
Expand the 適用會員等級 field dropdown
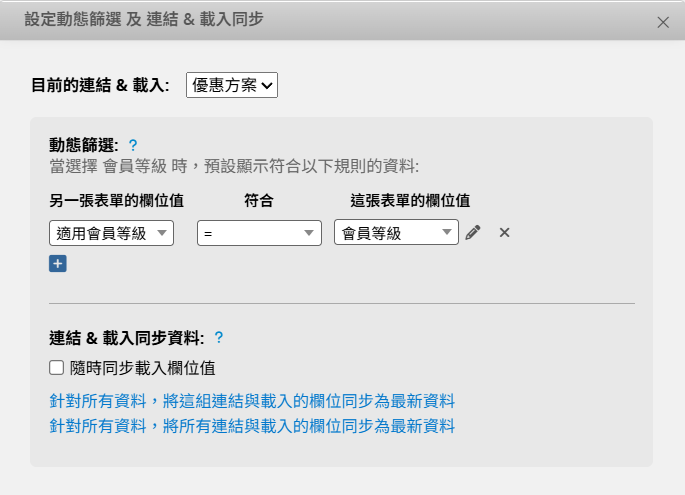pos(111,233)
